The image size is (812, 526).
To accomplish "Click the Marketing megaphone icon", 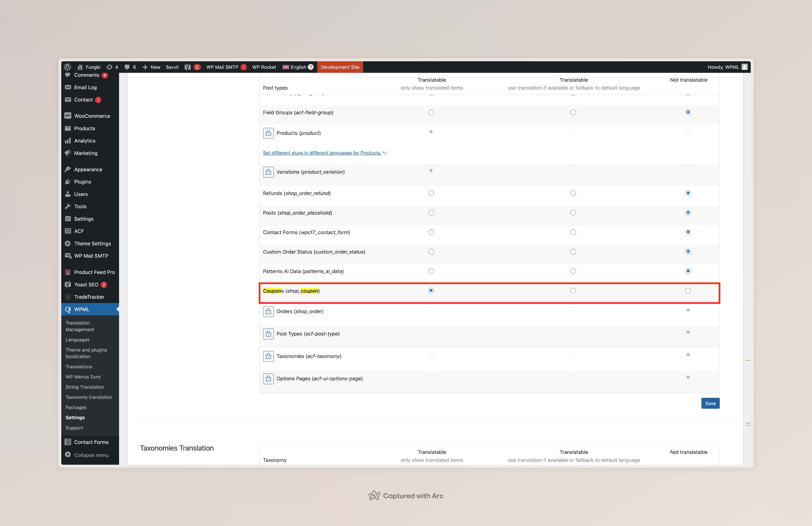I will (68, 153).
